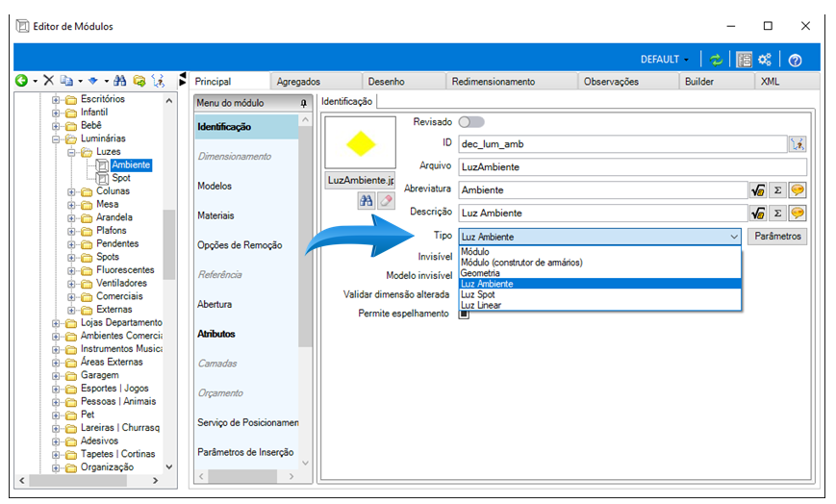Click the speech bubble icon on Abreviatura row
The image size is (836, 504).
click(798, 190)
